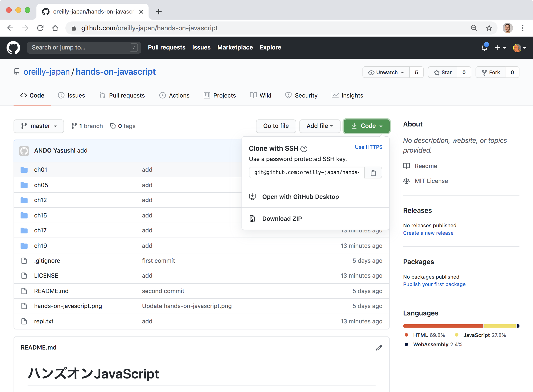533x392 pixels.
Task: Open ch01 folder icon
Action: (x=24, y=170)
